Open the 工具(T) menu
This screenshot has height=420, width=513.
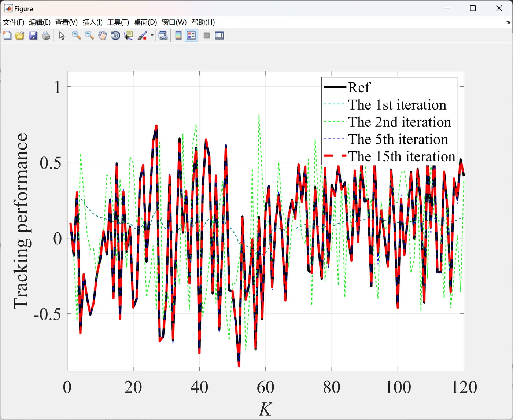point(118,22)
